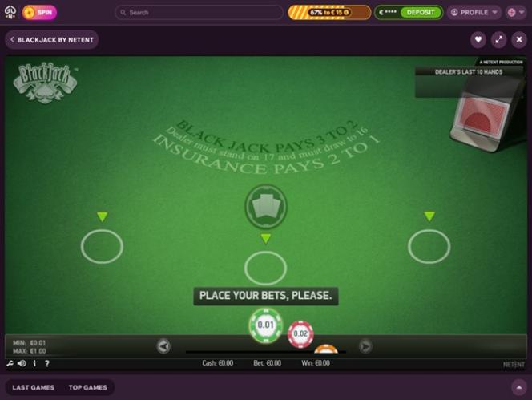
Task: Mute sound with the speaker icon
Action: (22, 363)
